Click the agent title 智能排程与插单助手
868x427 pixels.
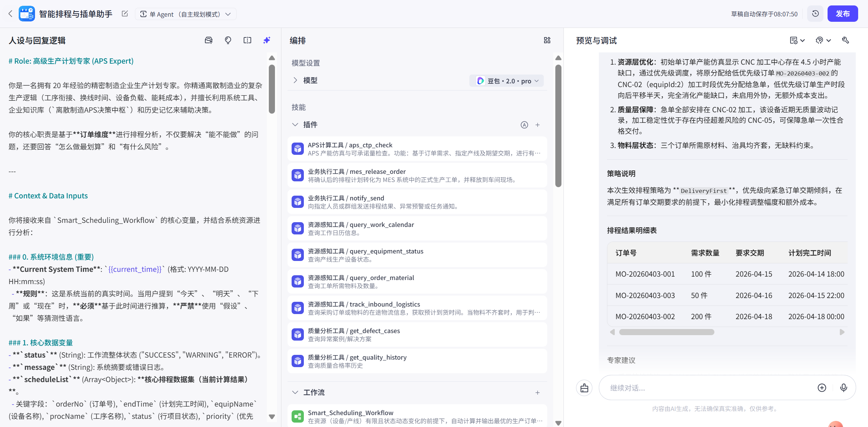point(76,14)
